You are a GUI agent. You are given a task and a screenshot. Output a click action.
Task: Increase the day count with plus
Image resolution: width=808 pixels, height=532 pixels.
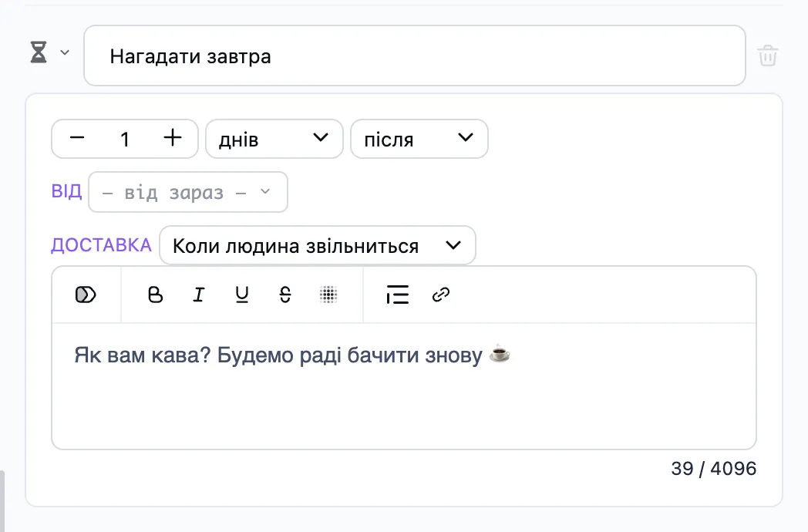(x=173, y=138)
